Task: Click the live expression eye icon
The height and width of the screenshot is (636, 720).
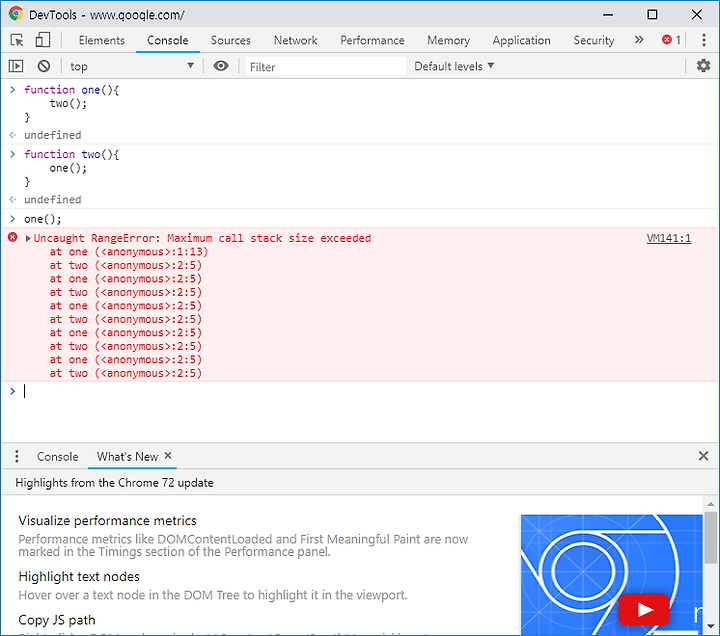Action: click(x=221, y=66)
